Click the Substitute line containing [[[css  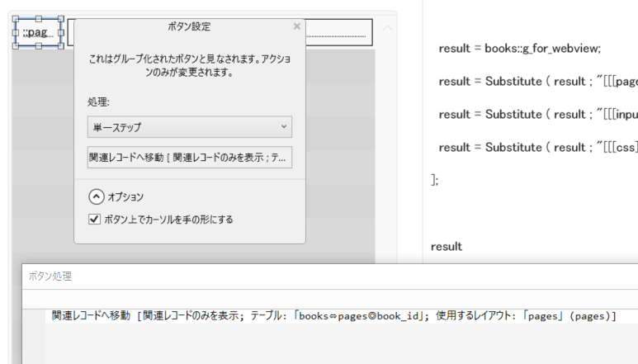point(538,147)
